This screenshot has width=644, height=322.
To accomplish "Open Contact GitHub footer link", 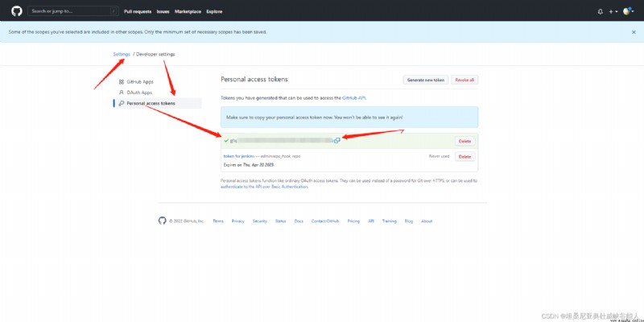I will (x=325, y=221).
